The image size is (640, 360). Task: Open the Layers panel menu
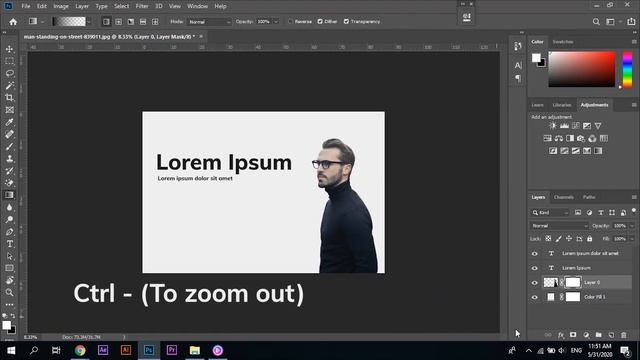pos(634,197)
